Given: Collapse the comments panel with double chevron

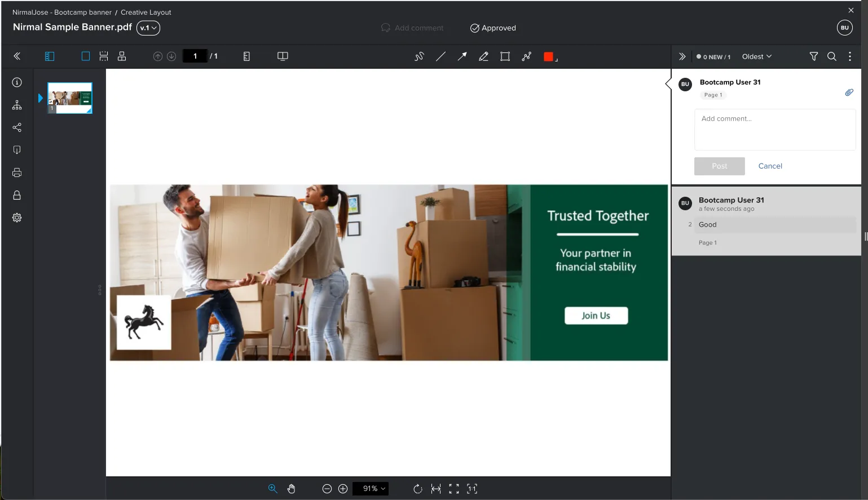Looking at the screenshot, I should (x=682, y=56).
